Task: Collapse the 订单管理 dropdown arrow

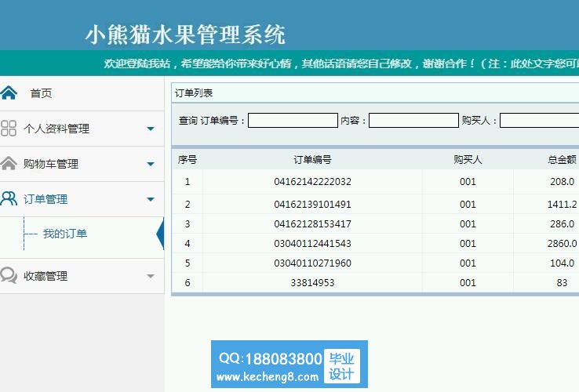Action: (151, 199)
